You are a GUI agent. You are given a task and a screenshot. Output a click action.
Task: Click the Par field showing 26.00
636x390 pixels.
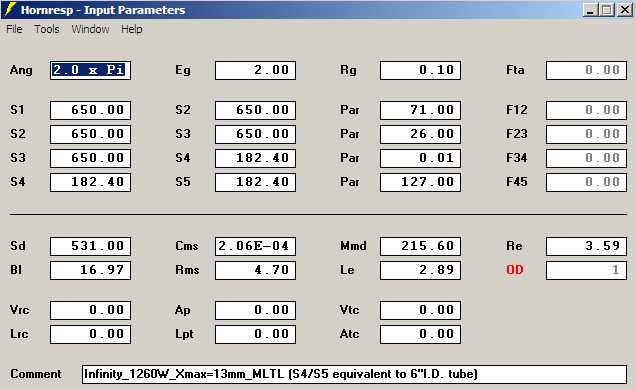point(421,134)
